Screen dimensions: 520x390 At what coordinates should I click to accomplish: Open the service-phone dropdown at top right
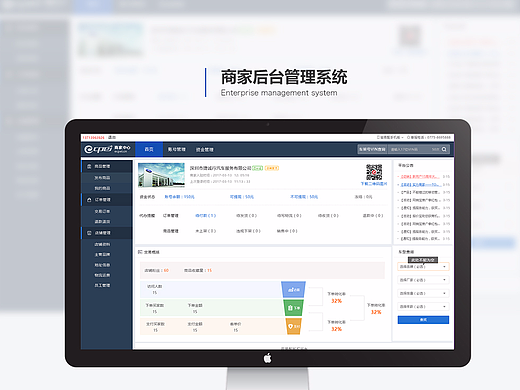(x=390, y=137)
